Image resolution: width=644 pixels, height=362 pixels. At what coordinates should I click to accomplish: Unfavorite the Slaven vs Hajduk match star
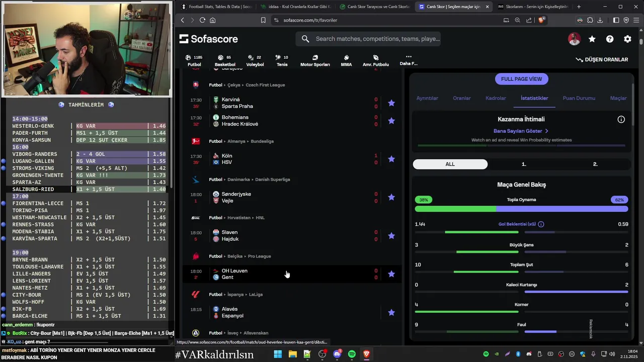[391, 236]
